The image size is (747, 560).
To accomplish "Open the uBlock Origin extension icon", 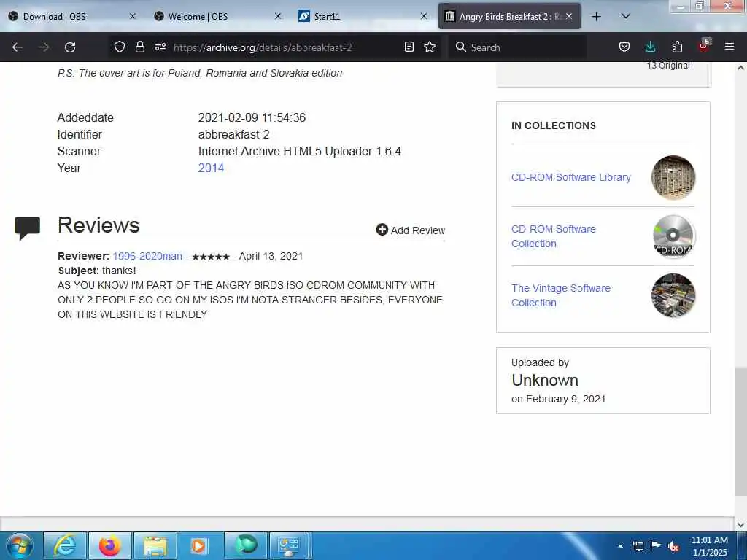I will tap(704, 46).
